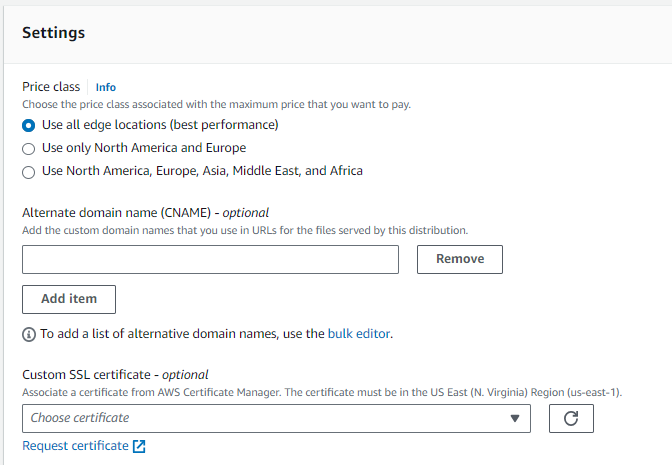Image resolution: width=672 pixels, height=465 pixels.
Task: Click the 'best performance' edge locations label text
Action: (x=160, y=125)
